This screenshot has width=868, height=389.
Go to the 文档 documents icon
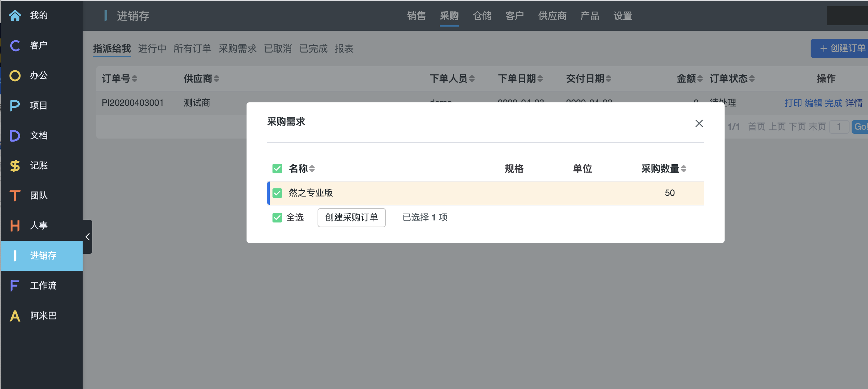tap(15, 136)
